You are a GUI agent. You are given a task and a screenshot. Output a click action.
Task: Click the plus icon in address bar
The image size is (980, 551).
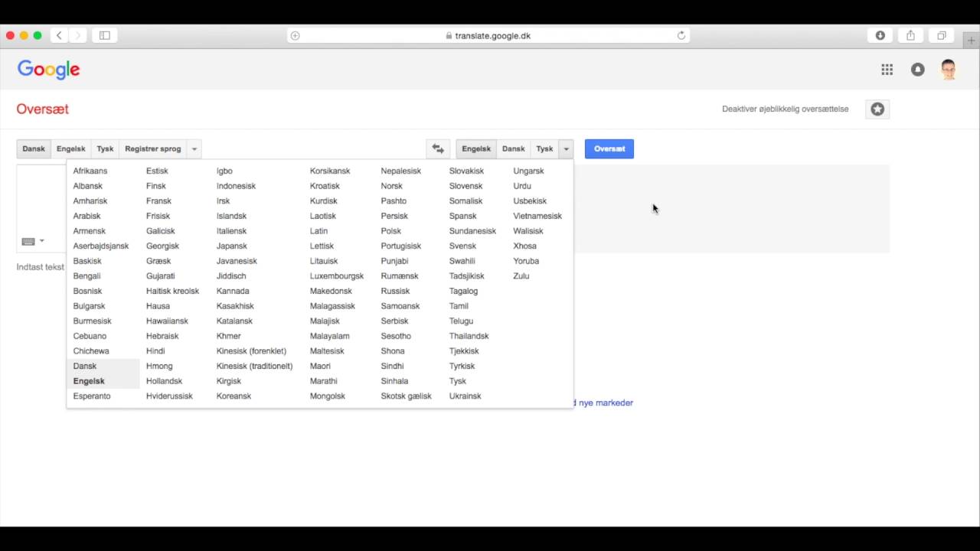(295, 35)
